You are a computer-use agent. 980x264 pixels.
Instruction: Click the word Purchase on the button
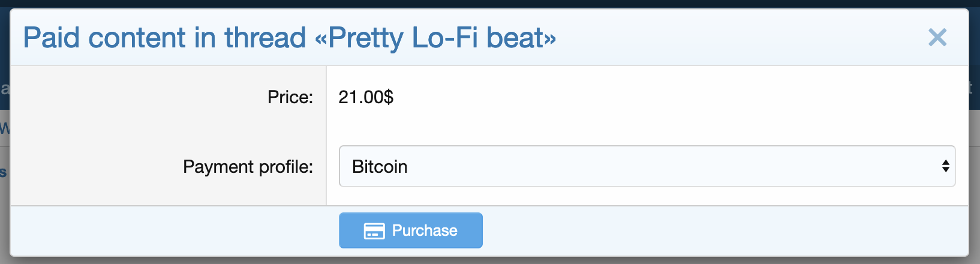[x=425, y=231]
